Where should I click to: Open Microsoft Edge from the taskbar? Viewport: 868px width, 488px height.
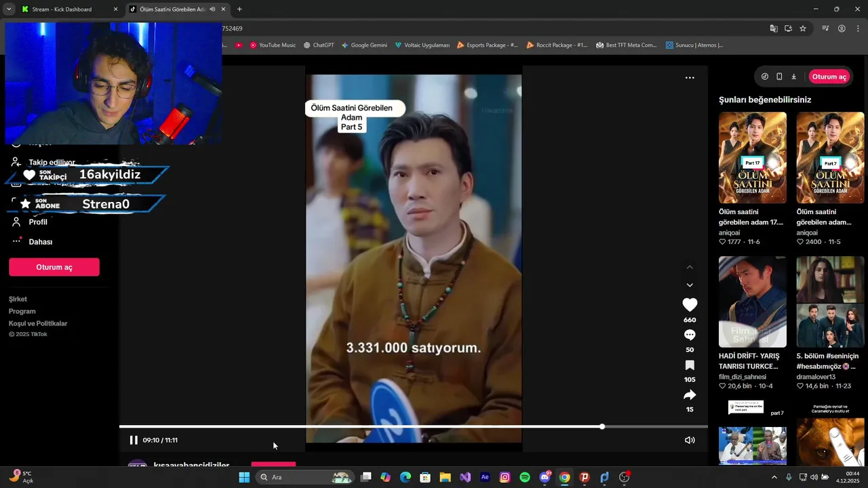point(406,477)
